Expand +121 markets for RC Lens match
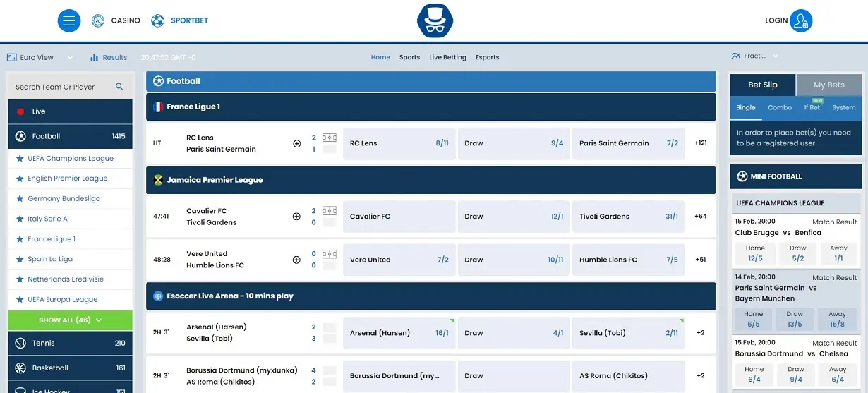868x393 pixels. (701, 143)
